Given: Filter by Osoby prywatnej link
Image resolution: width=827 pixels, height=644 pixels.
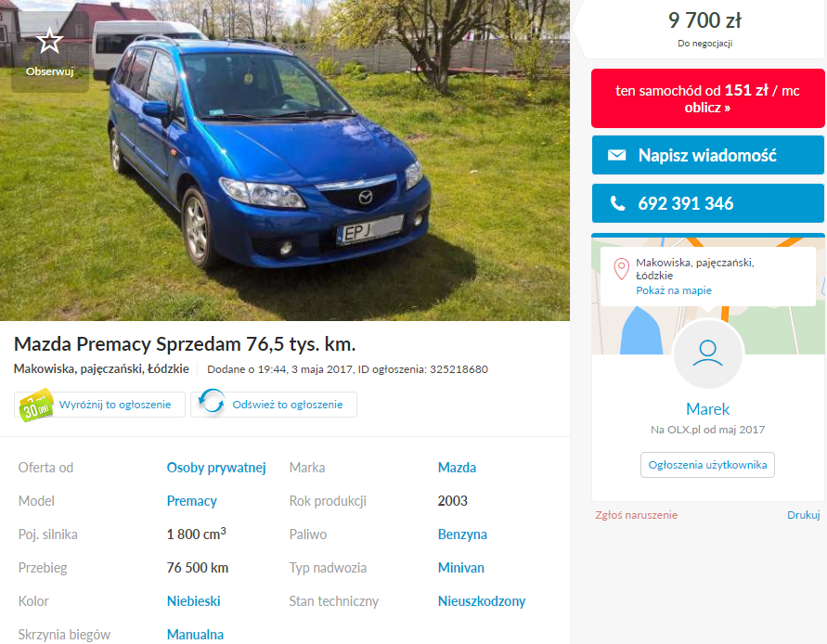Looking at the screenshot, I should 216,468.
